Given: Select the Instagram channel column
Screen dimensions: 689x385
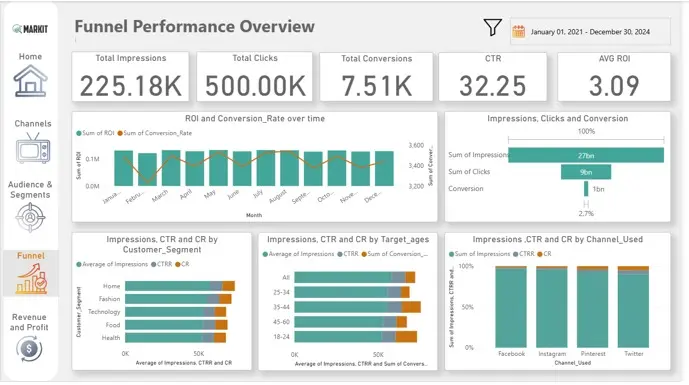Looking at the screenshot, I should 552,307.
